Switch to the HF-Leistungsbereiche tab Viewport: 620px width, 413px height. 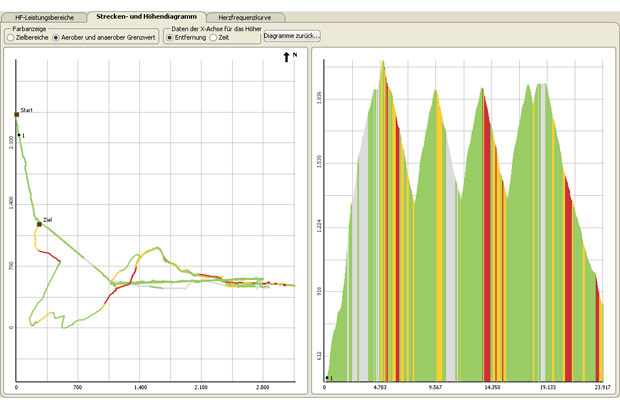[x=43, y=18]
